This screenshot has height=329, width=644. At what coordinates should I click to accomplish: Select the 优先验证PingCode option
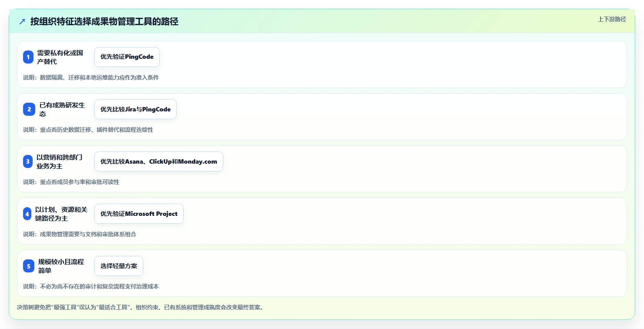pyautogui.click(x=127, y=57)
